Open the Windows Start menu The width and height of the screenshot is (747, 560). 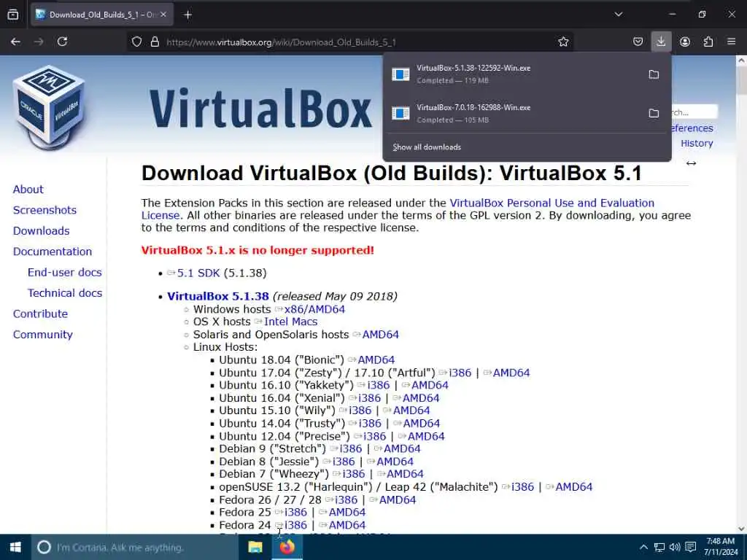[15, 547]
